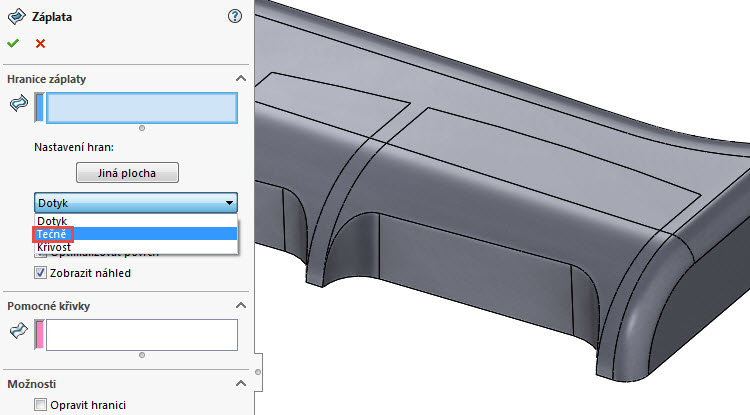Toggle the Zobrazit náhled checkbox
750x415 pixels.
click(41, 273)
